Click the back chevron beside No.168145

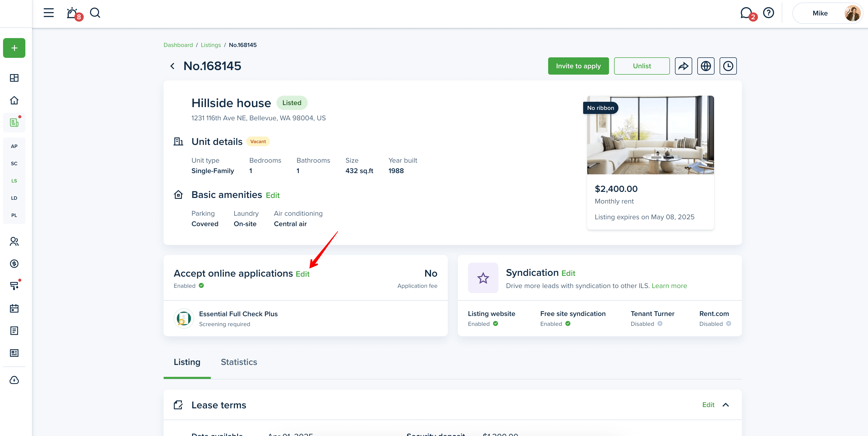coord(172,66)
